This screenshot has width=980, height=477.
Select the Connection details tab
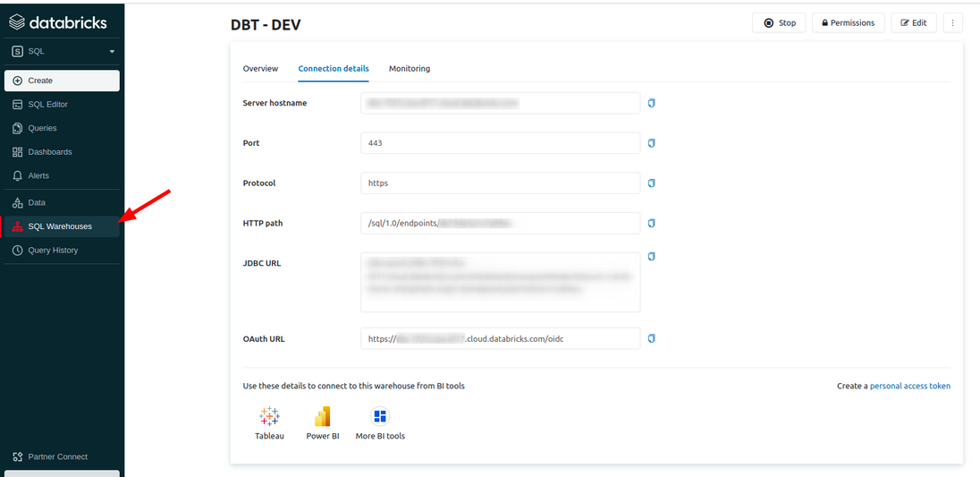[x=334, y=69]
